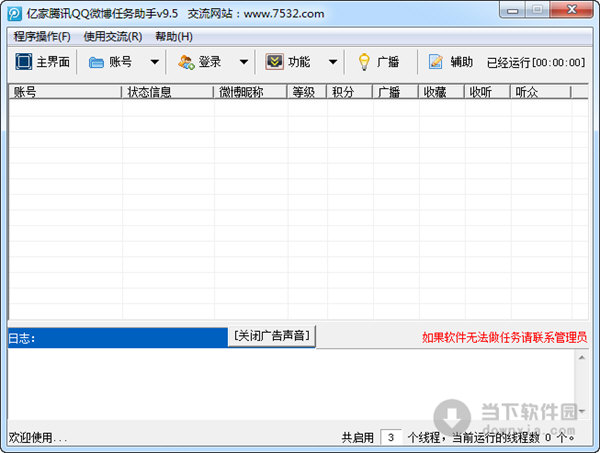600x453 pixels.
Task: Click the 辅助 toolbar label
Action: click(x=461, y=62)
